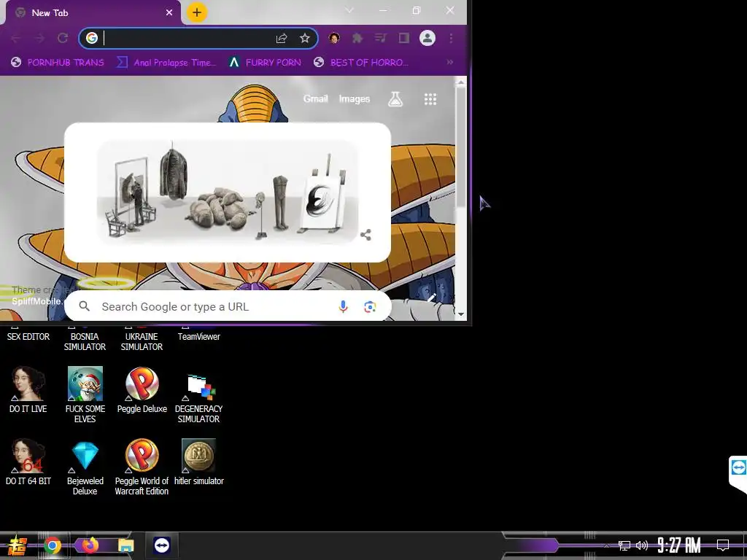Bookmark this tab with the star icon
This screenshot has height=560, width=747.
tap(305, 38)
